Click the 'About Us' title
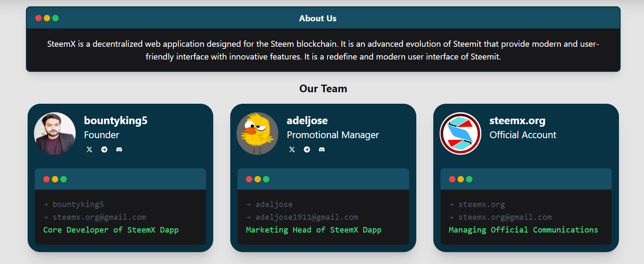Viewport: 644px width, 264px height. (318, 18)
